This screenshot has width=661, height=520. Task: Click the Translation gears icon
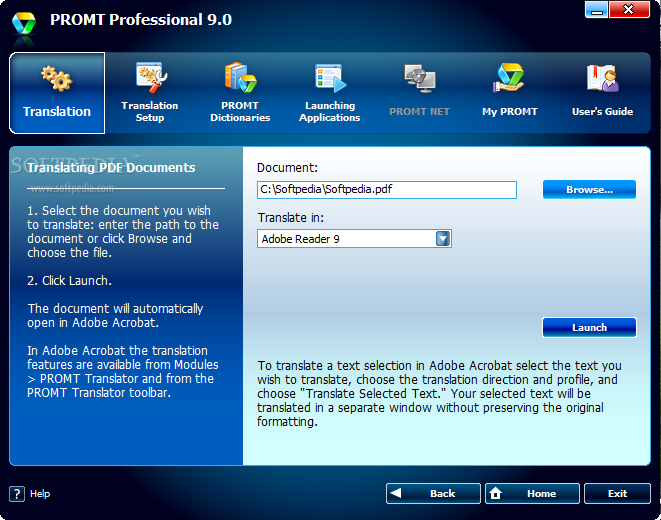coord(56,78)
